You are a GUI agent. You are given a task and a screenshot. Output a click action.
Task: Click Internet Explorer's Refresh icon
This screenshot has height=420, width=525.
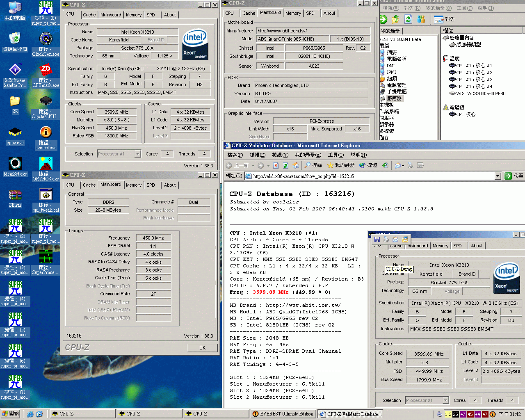(x=285, y=165)
